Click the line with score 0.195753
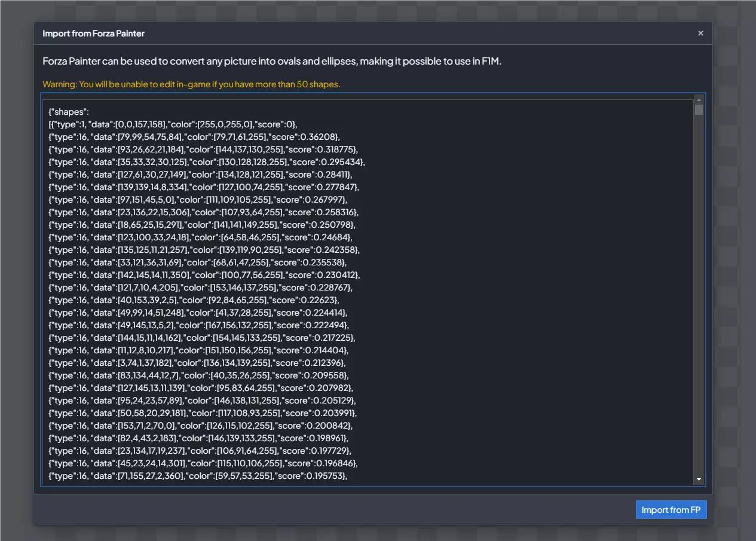756x541 pixels. click(198, 476)
